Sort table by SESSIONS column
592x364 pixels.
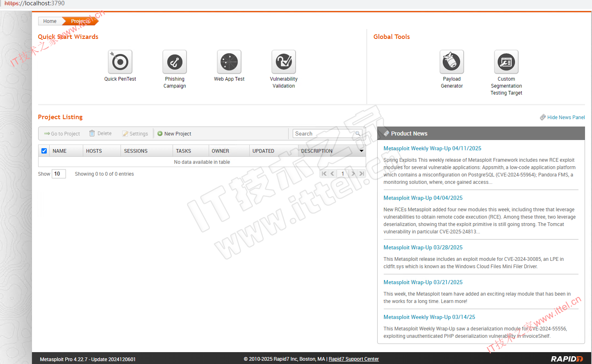pos(147,151)
